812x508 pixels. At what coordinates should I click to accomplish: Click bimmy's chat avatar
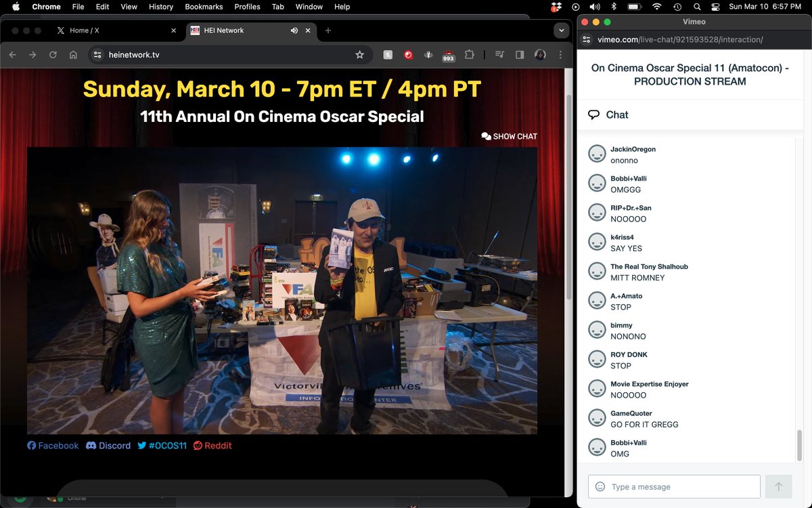tap(597, 330)
